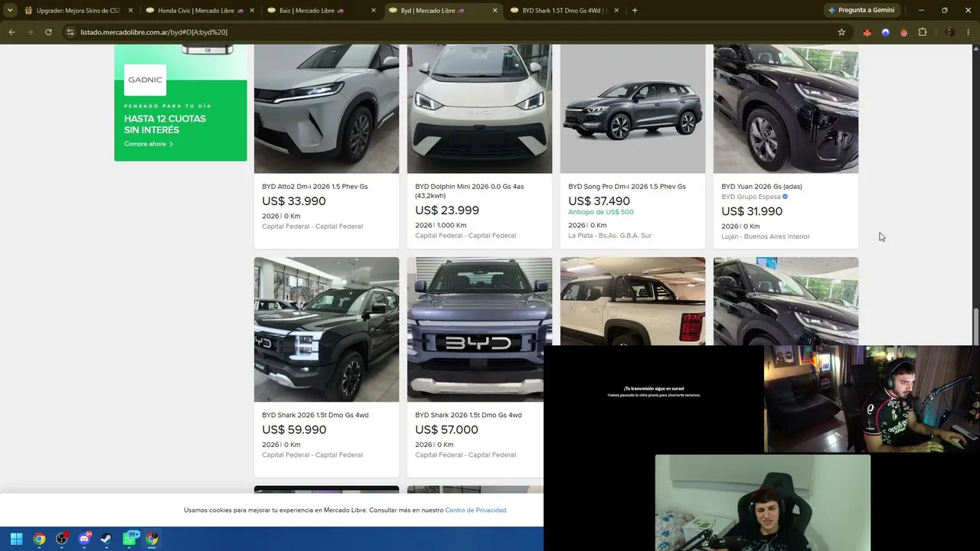This screenshot has width=980, height=551.
Task: Open the BYD Song Pro Dm-i listing title
Action: point(627,187)
